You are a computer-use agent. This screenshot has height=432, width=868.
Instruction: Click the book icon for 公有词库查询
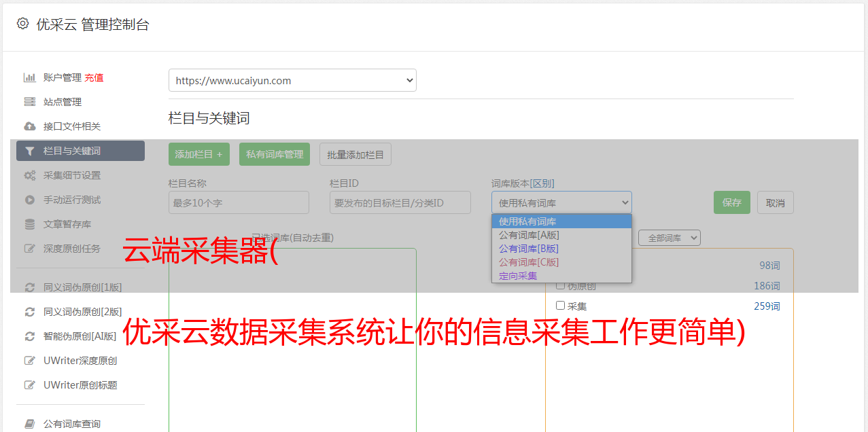point(29,424)
